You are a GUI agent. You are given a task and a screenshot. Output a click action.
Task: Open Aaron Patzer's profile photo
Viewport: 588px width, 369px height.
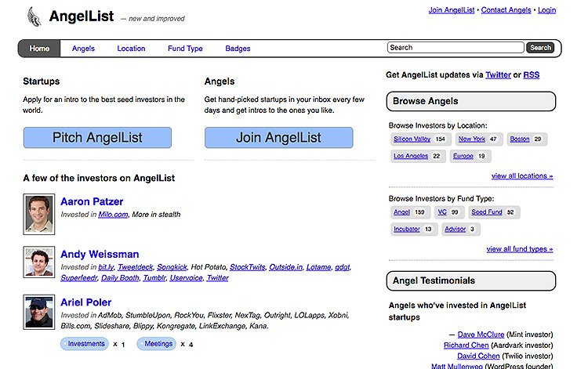(39, 215)
